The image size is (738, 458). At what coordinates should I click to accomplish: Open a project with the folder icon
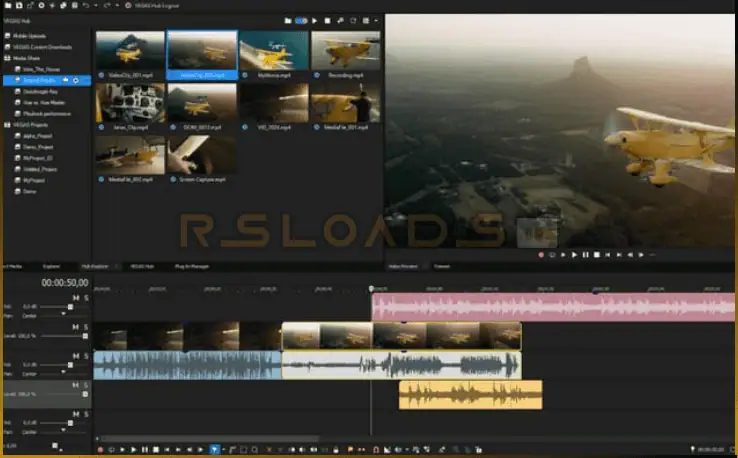tap(8, 6)
